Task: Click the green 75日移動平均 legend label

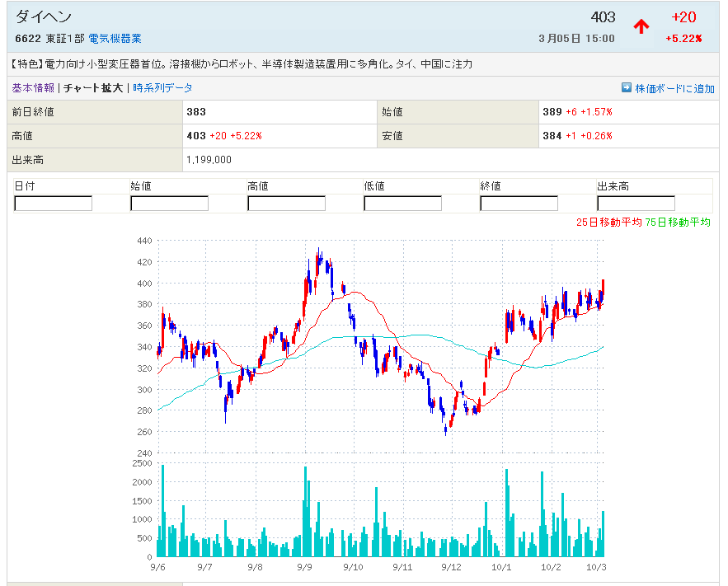Action: tap(678, 223)
